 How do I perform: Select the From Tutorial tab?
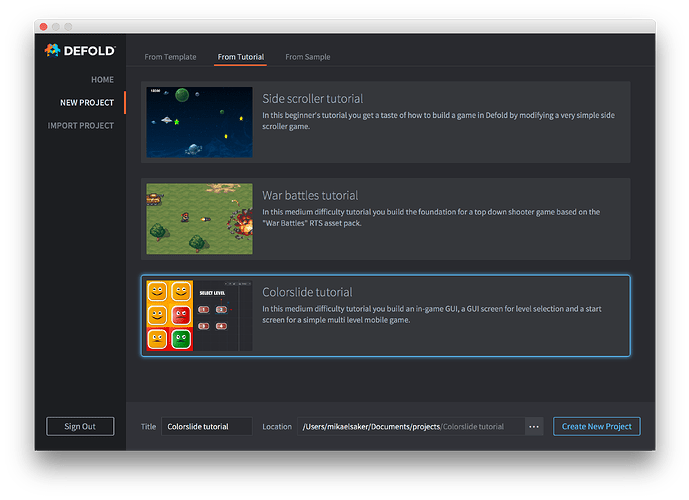[x=240, y=57]
